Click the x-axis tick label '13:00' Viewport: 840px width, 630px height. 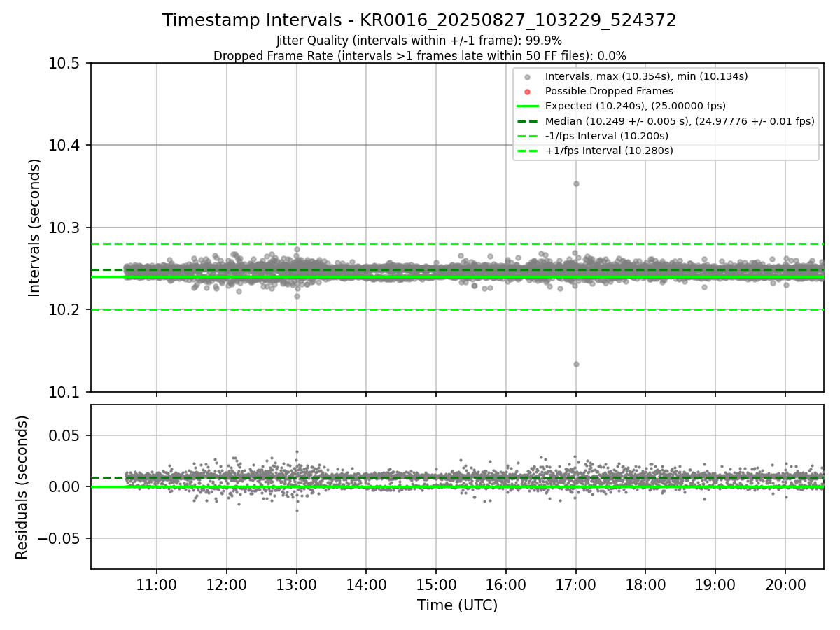(296, 584)
